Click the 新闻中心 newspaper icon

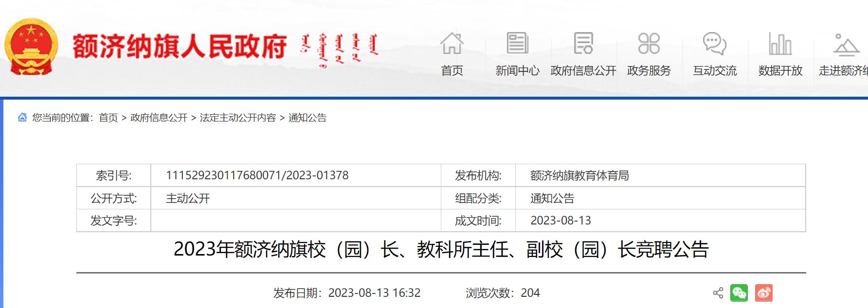click(517, 43)
